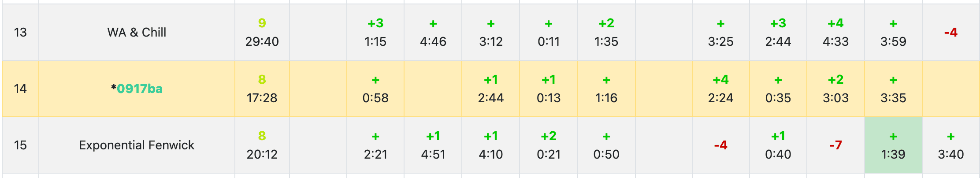Select the Exponential Fenwick team name
This screenshot has height=178, width=980.
pyautogui.click(x=137, y=145)
